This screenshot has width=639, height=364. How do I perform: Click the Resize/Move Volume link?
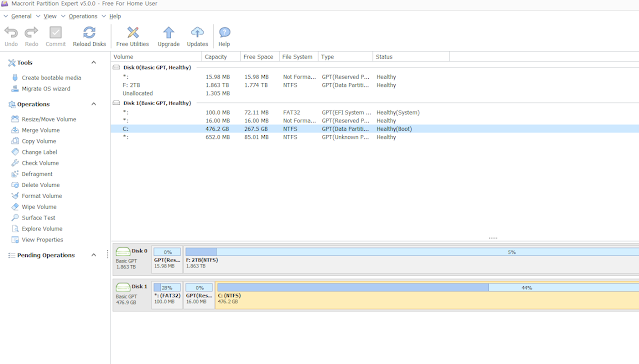49,119
